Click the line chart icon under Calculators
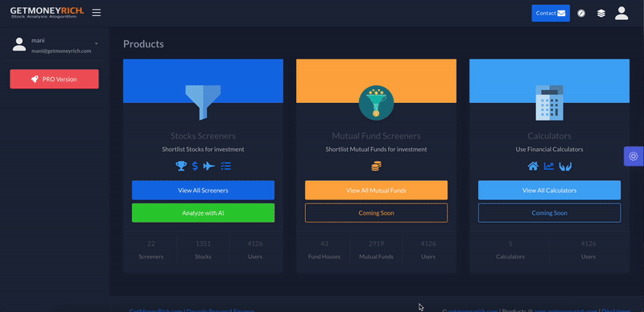 pyautogui.click(x=549, y=166)
